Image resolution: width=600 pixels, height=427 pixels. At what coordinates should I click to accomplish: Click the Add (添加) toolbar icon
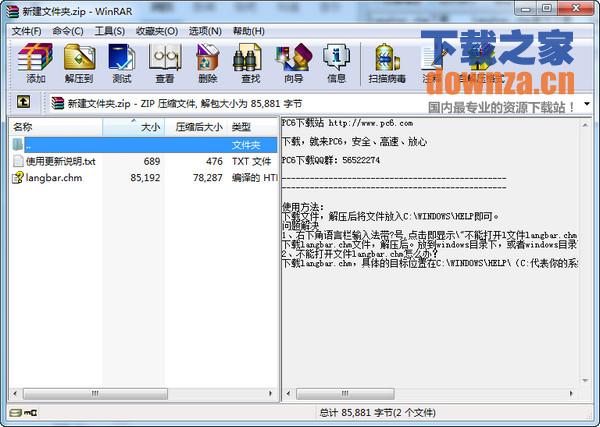tap(36, 63)
